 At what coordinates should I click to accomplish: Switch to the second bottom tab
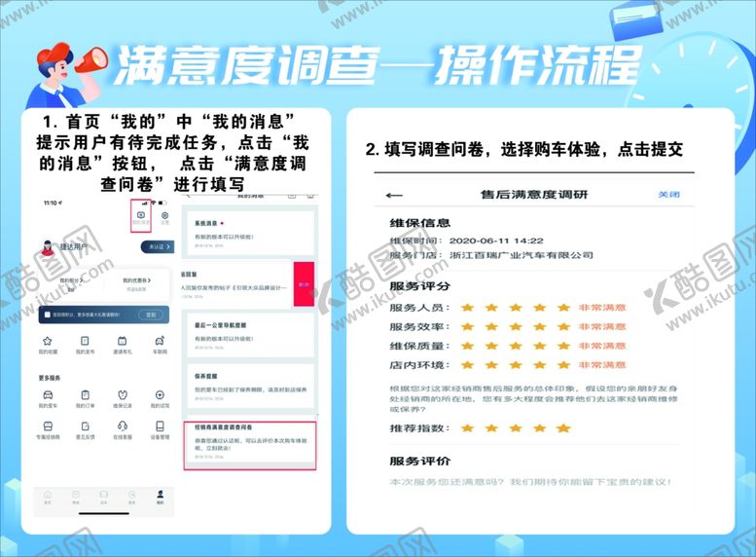tap(76, 497)
